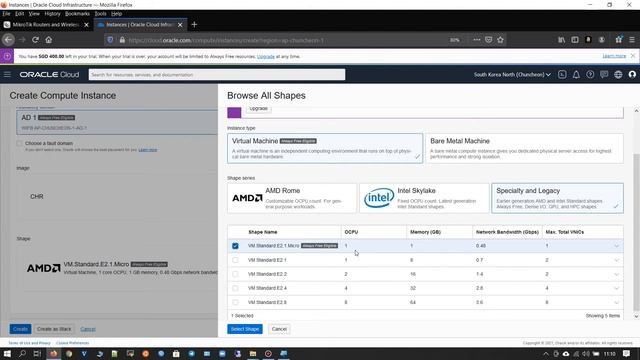
Task: Open Windows Start menu
Action: (x=7, y=353)
